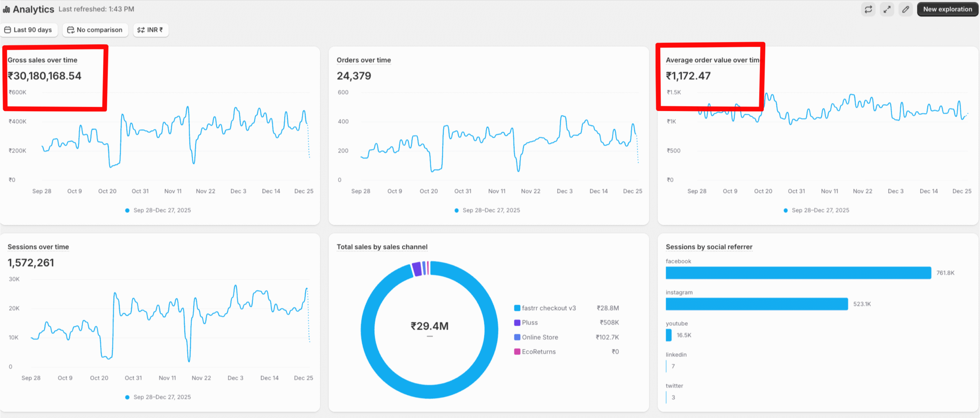
Task: Open the Last 90 days date selector
Action: pos(29,30)
